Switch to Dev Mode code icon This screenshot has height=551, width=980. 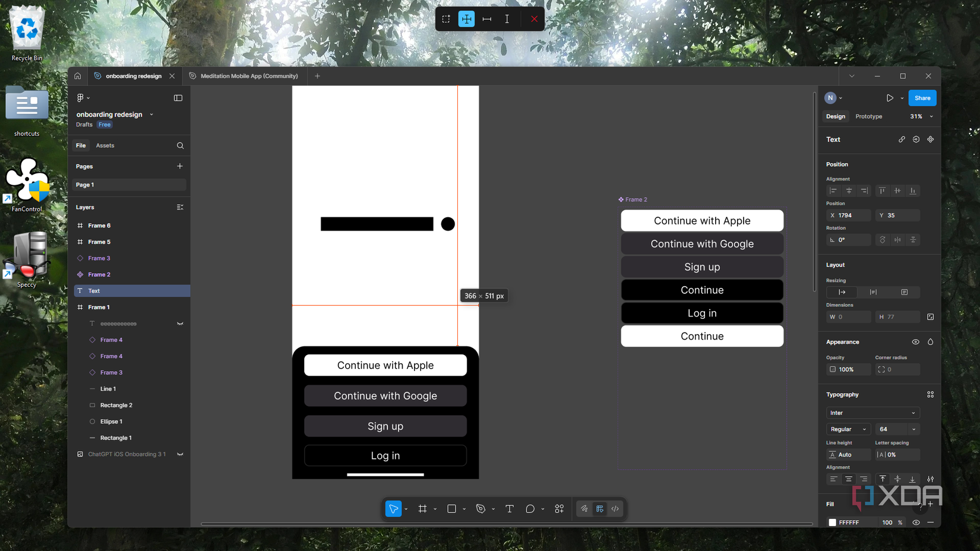pos(615,509)
